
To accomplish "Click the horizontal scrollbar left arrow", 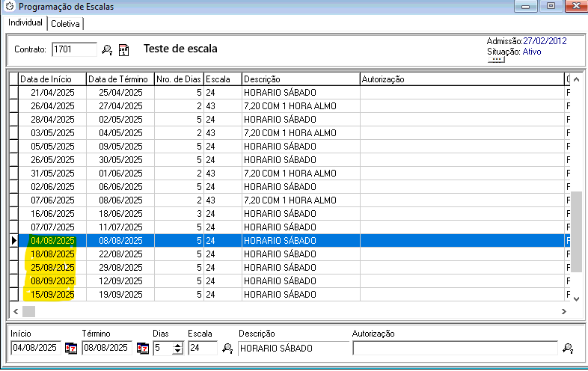I will click(14, 311).
